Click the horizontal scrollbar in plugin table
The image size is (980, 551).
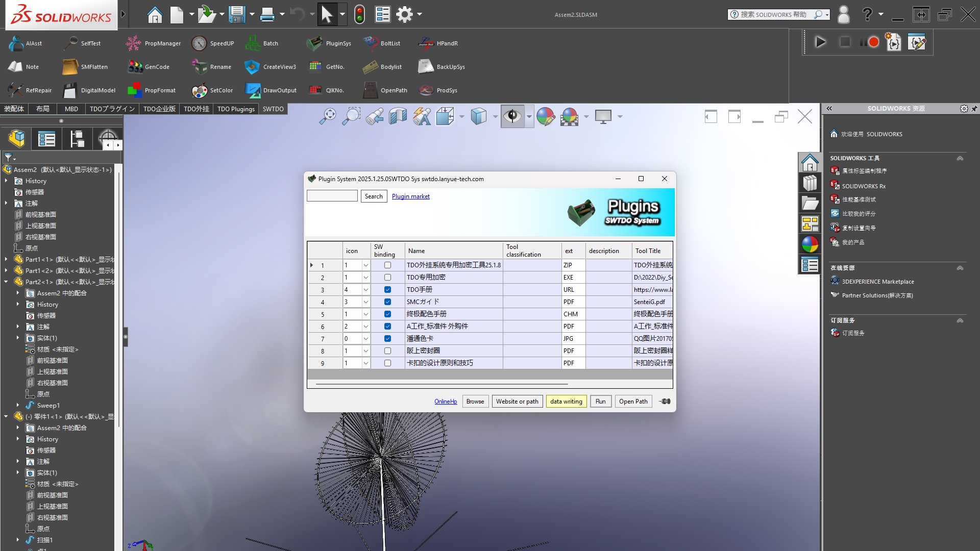[x=442, y=384]
